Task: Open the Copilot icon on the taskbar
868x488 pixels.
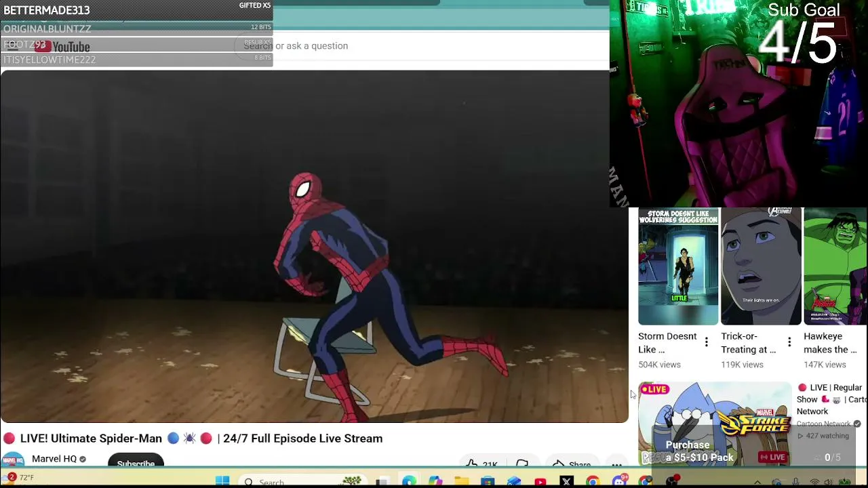Action: [x=435, y=481]
